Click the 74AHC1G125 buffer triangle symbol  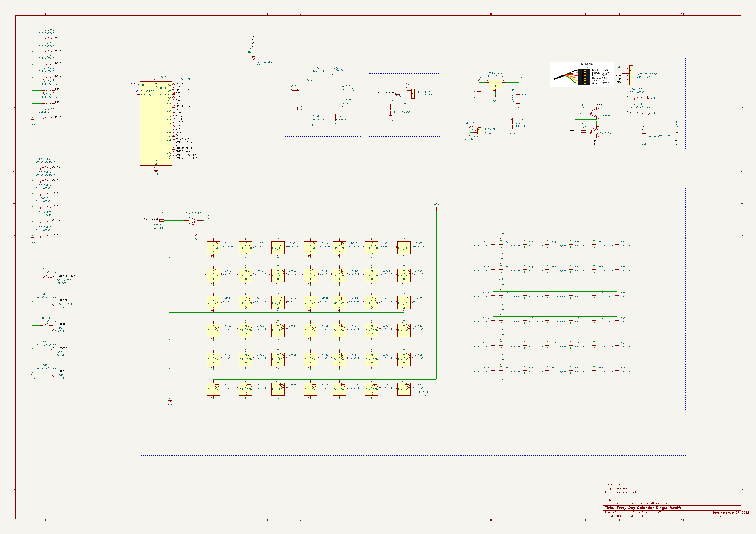tap(193, 221)
